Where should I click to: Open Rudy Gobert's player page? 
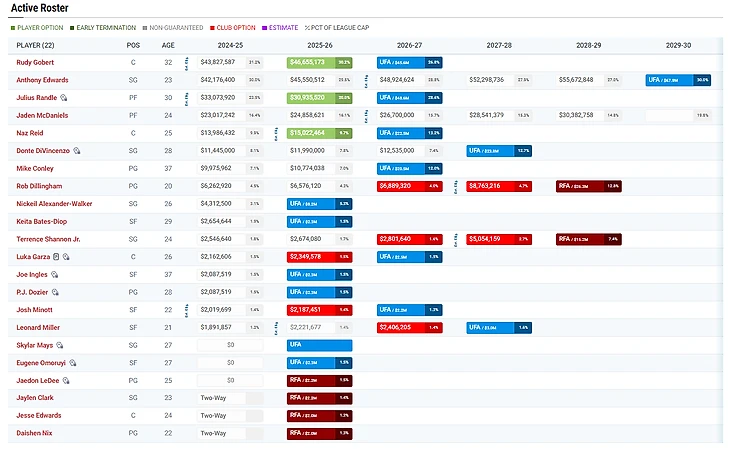[x=36, y=62]
